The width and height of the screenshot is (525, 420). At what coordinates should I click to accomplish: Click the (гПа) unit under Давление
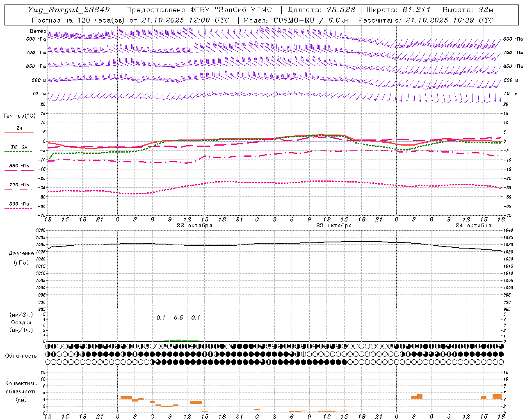click(21, 263)
